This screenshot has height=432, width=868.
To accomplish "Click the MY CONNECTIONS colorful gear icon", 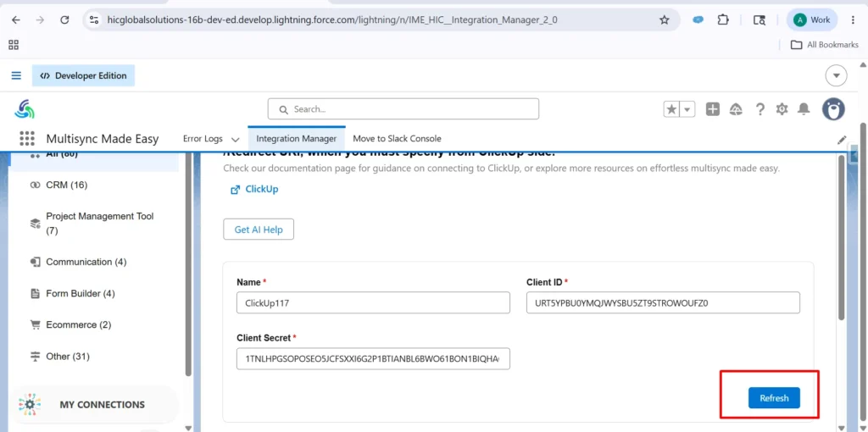I will pos(30,404).
